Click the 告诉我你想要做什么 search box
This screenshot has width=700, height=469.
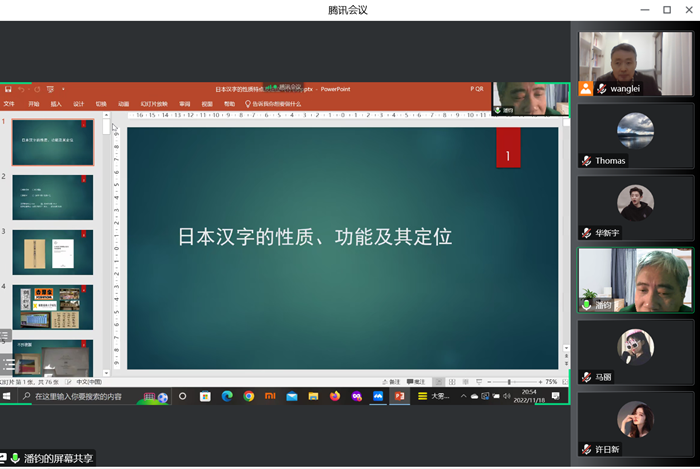pyautogui.click(x=276, y=103)
